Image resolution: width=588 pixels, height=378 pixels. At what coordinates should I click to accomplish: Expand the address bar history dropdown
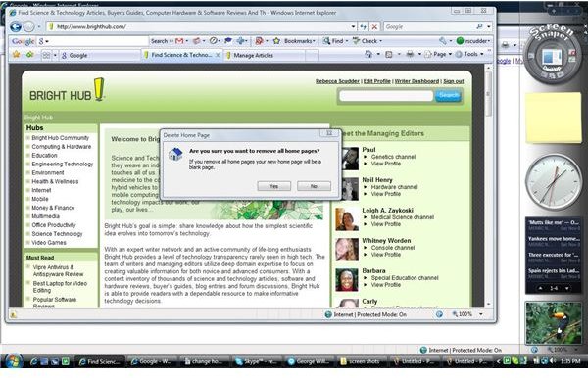point(353,27)
